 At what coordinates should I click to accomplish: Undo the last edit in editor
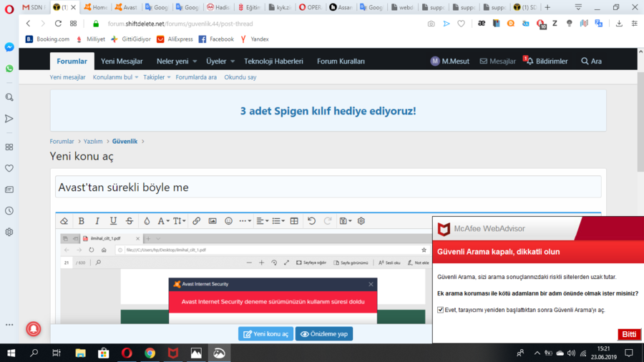tap(311, 221)
